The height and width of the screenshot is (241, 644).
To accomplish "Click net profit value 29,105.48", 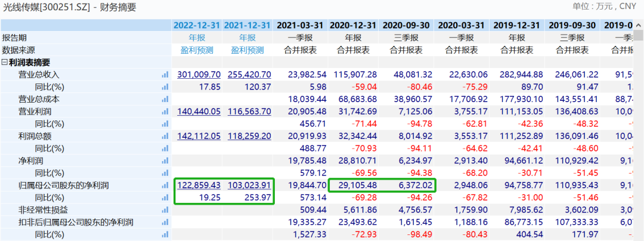I will coord(357,186).
